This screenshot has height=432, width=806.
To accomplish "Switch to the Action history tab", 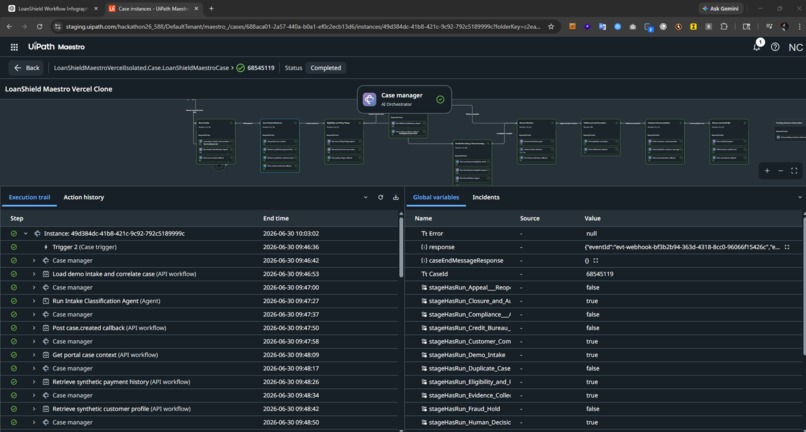I will click(x=84, y=197).
